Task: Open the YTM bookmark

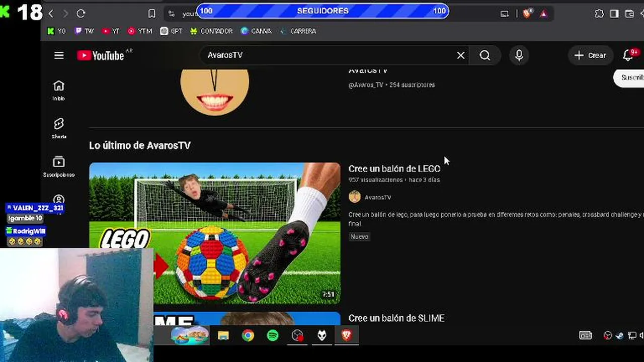Action: (140, 31)
